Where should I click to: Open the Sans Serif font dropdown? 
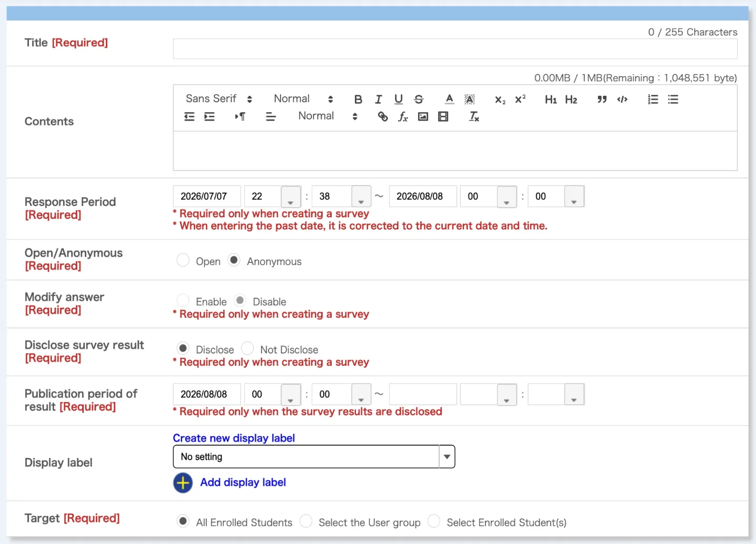point(219,99)
